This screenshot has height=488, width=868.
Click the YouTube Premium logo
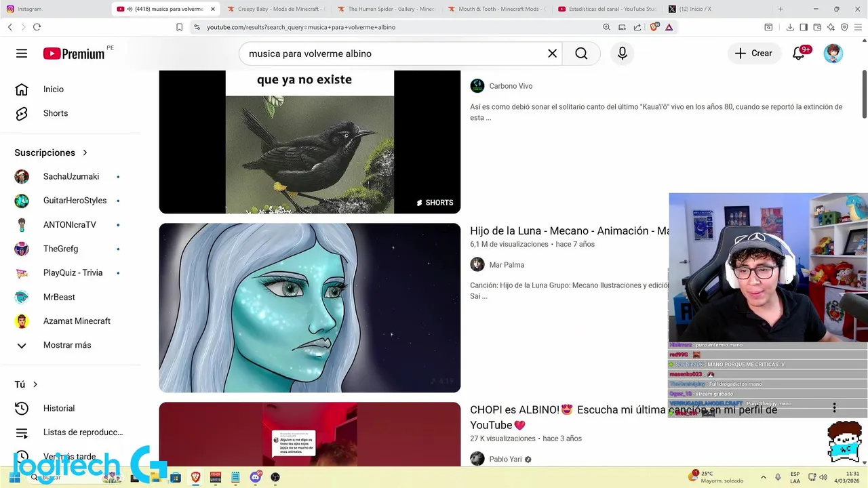click(x=74, y=54)
